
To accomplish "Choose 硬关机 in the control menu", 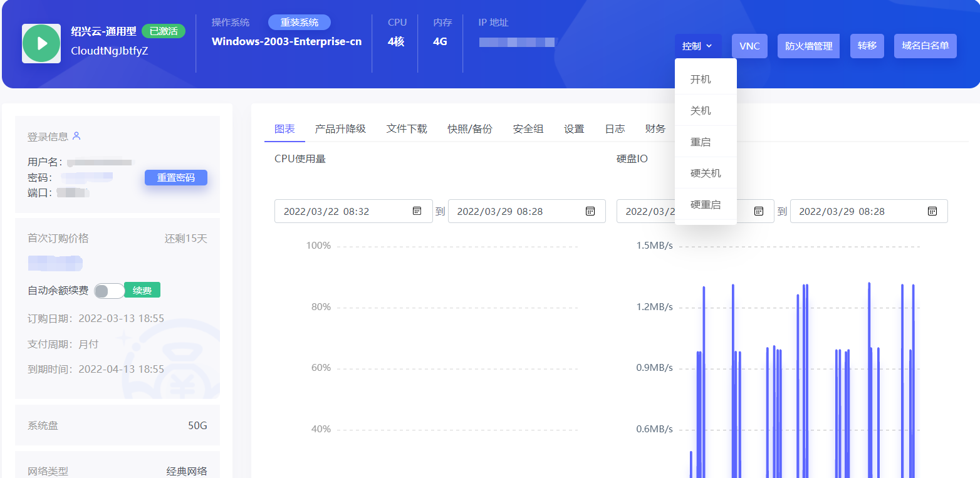I will (x=706, y=174).
